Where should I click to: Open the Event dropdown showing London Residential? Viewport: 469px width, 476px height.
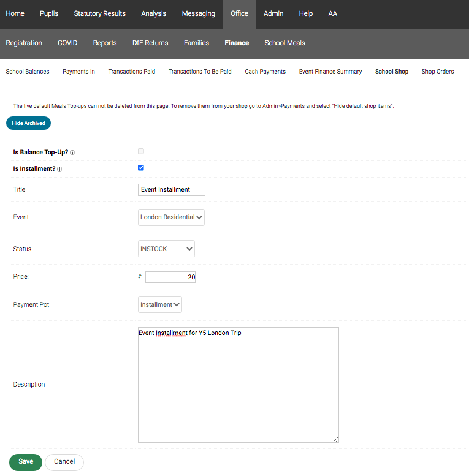coord(171,217)
